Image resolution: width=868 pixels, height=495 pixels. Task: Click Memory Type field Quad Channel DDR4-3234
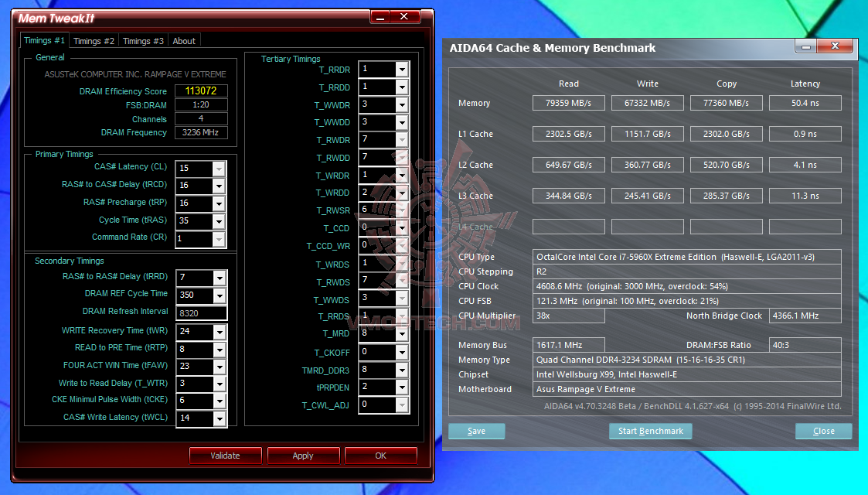pos(687,360)
